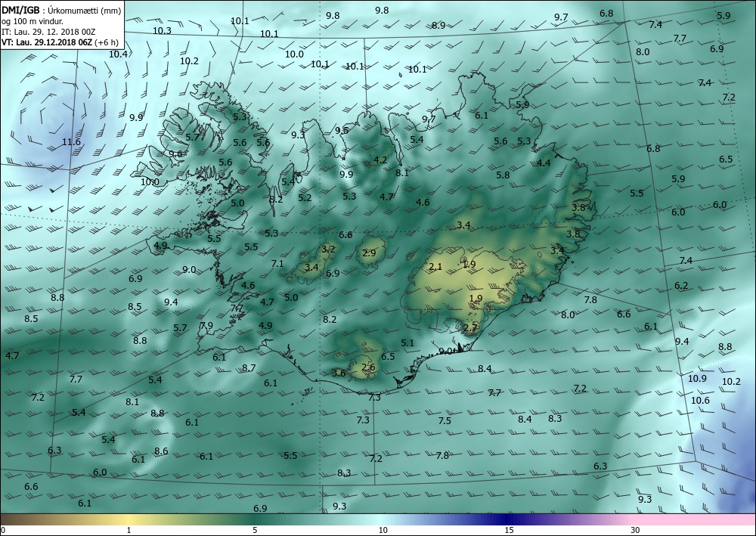Screen dimensions: 756x536
Task: Click the "VT: Lau. 29.12.2018 06Z (+6 h)" line
Action: (x=60, y=42)
